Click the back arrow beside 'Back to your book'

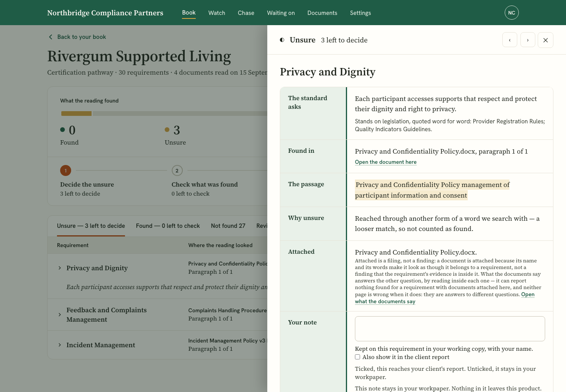coord(50,37)
